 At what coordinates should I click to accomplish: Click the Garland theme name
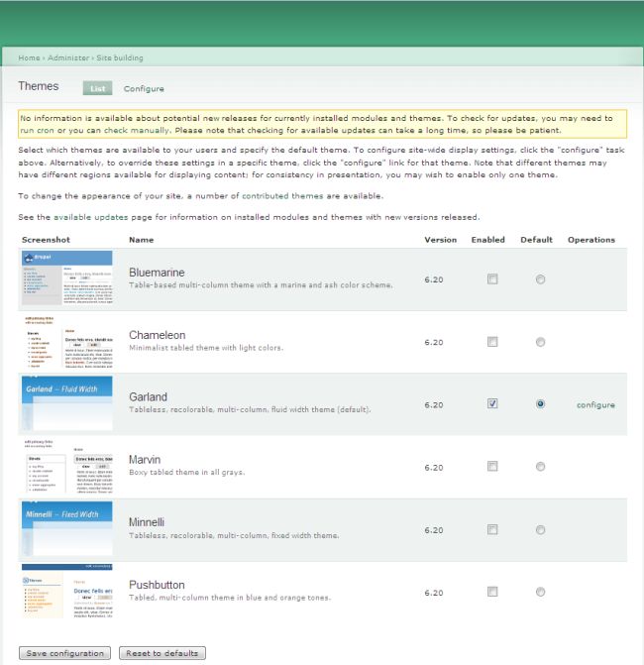(x=148, y=397)
